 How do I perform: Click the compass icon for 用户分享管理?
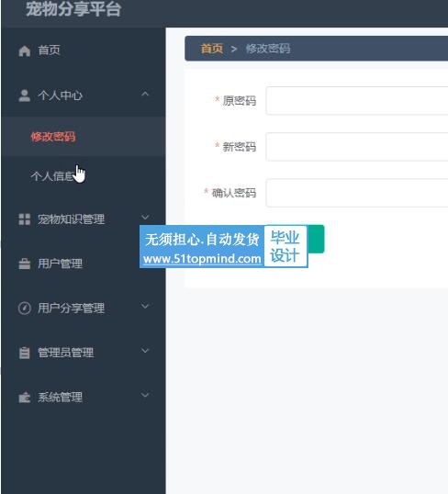click(x=24, y=309)
